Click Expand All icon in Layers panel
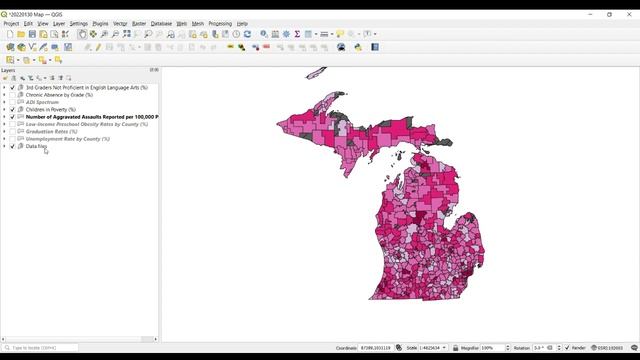Viewport: 640px width, 360px height. point(52,78)
